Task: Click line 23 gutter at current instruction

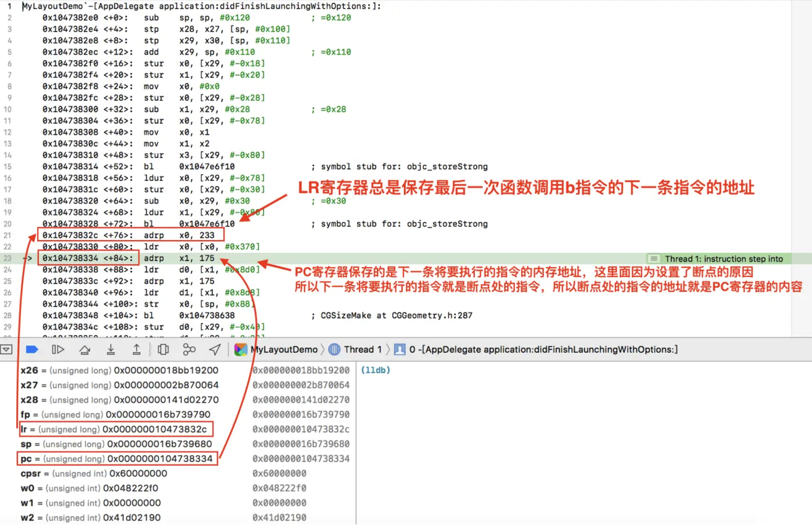Action: 8,258
